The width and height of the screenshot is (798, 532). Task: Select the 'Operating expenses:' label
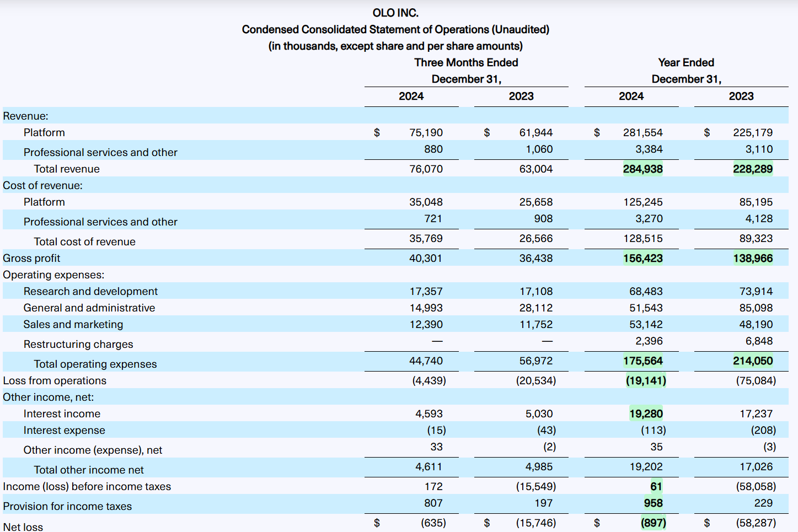point(53,275)
